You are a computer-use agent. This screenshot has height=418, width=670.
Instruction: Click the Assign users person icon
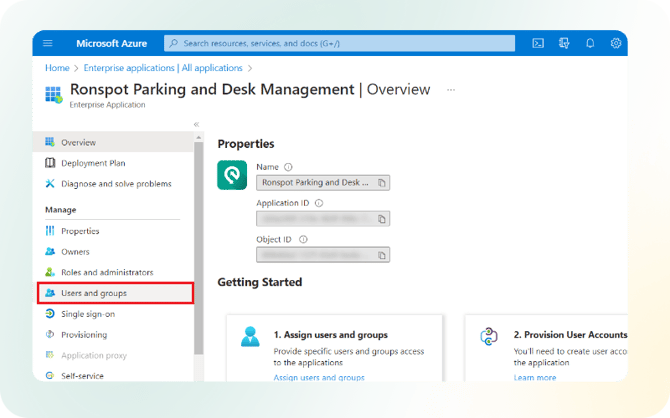coord(250,336)
